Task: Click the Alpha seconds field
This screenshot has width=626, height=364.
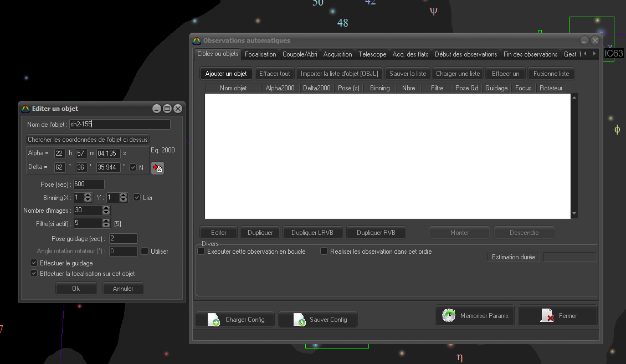Action: pos(108,153)
